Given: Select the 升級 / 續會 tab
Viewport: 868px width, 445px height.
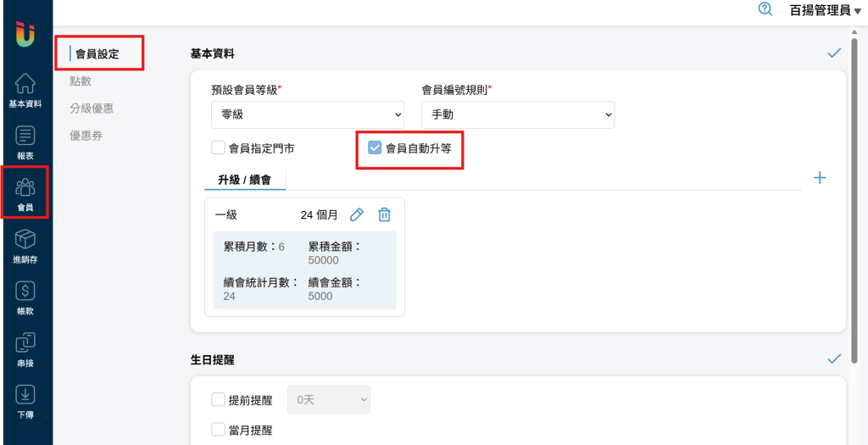Looking at the screenshot, I should click(x=245, y=180).
